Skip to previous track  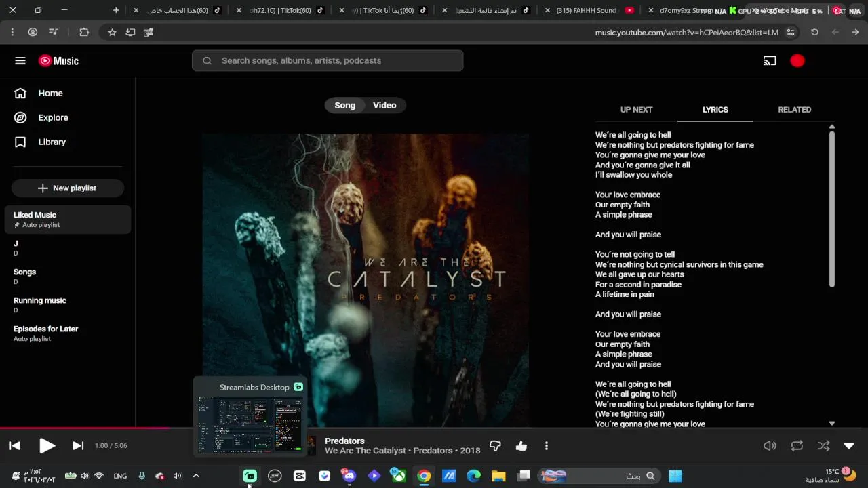[15, 446]
